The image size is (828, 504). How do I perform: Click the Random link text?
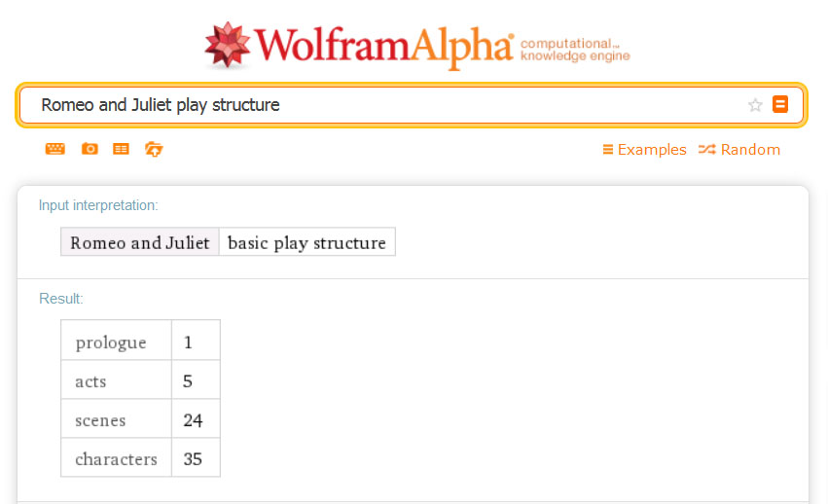pos(750,150)
